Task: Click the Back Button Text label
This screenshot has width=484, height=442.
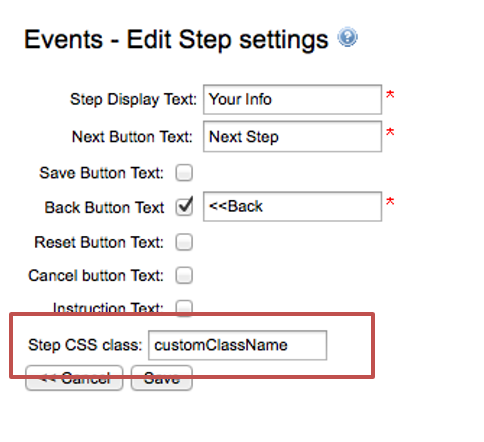Action: click(104, 207)
